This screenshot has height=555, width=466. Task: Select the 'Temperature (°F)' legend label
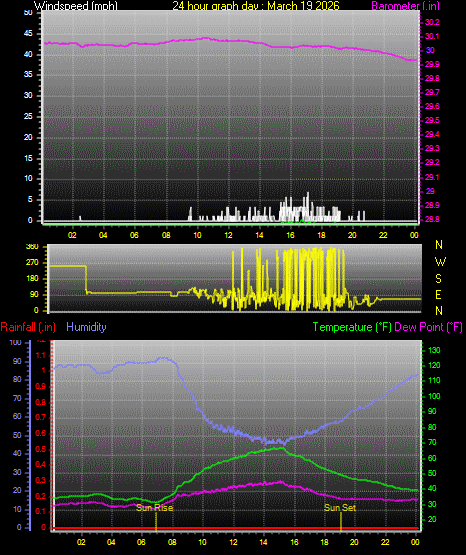coord(352,327)
